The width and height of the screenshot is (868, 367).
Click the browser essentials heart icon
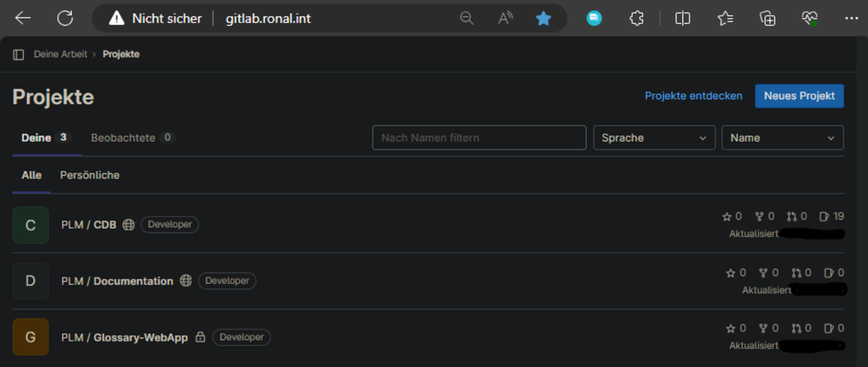[x=809, y=19]
